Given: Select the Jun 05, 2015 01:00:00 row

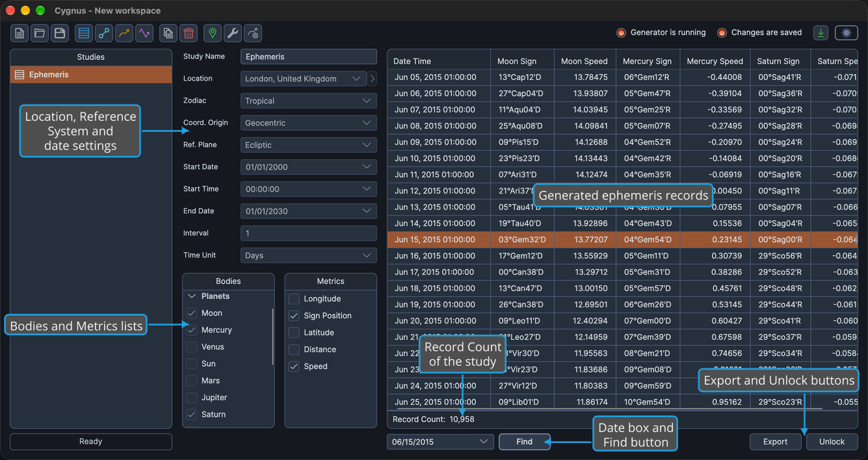Looking at the screenshot, I should [x=622, y=77].
